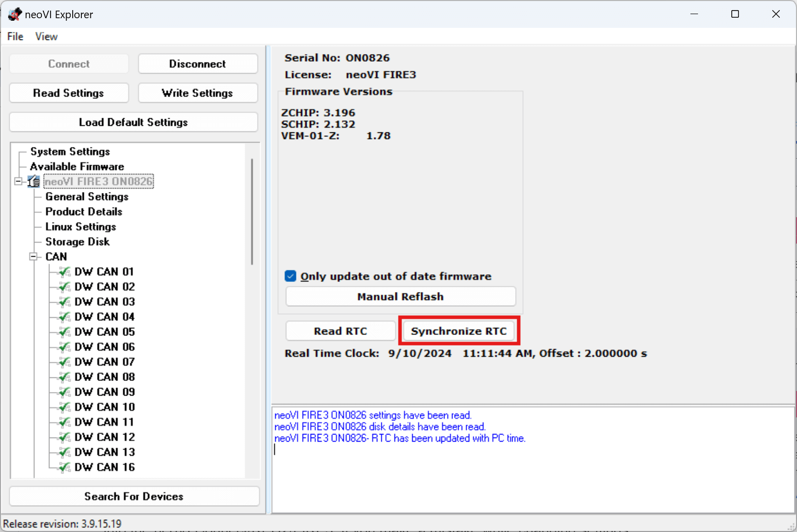This screenshot has height=532, width=797.
Task: Click the 'Serial No: ON0826' text
Action: click(337, 58)
